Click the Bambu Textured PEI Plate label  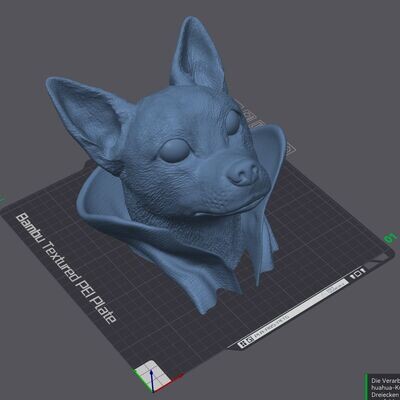click(x=66, y=268)
